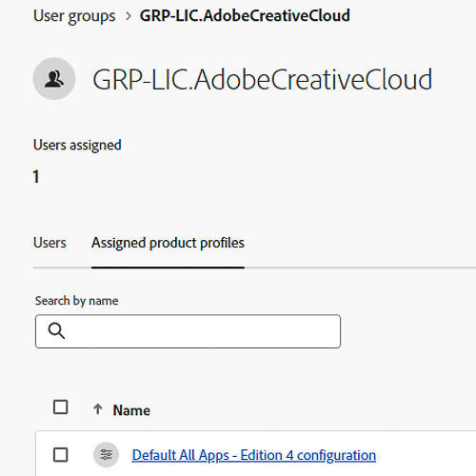Go back to User groups breadcrumb
Viewport: 476px width, 476px height.
point(74,15)
